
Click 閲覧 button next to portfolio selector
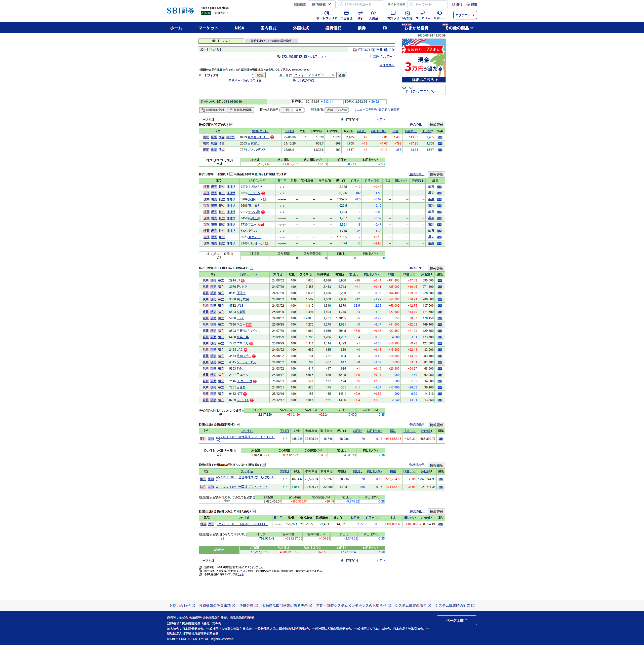[260, 76]
